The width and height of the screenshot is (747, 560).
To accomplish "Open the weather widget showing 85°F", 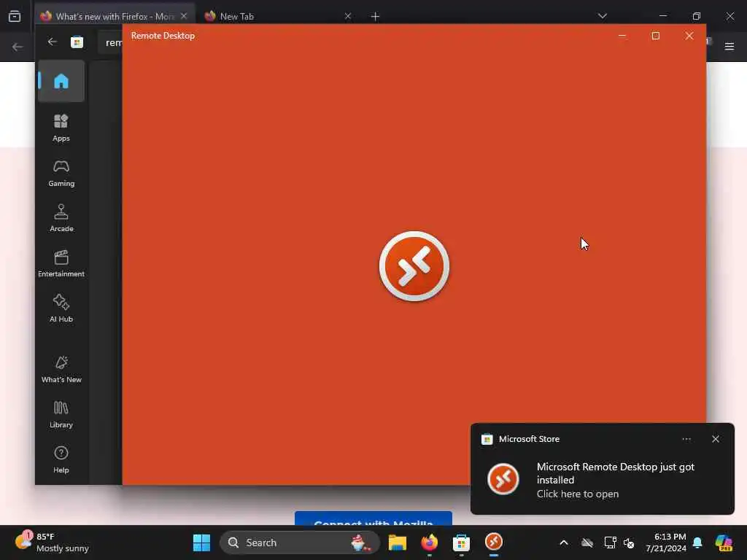I will point(52,542).
